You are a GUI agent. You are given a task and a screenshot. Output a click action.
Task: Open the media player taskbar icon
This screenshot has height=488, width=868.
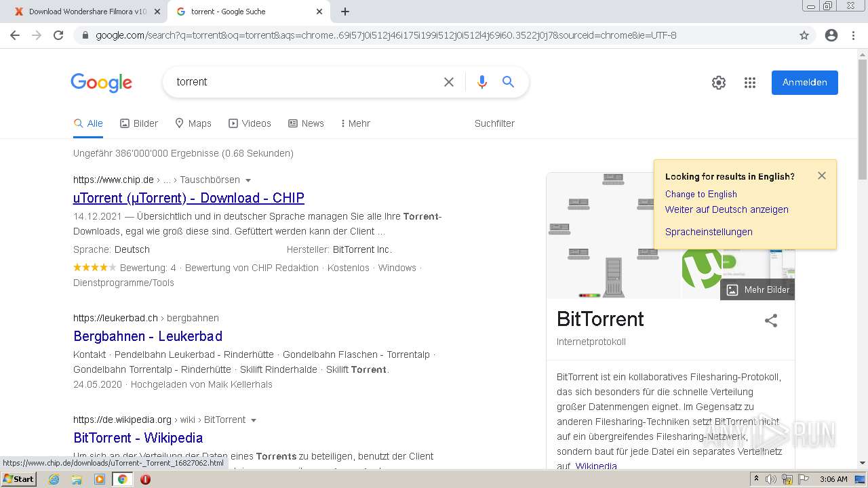pyautogui.click(x=100, y=479)
